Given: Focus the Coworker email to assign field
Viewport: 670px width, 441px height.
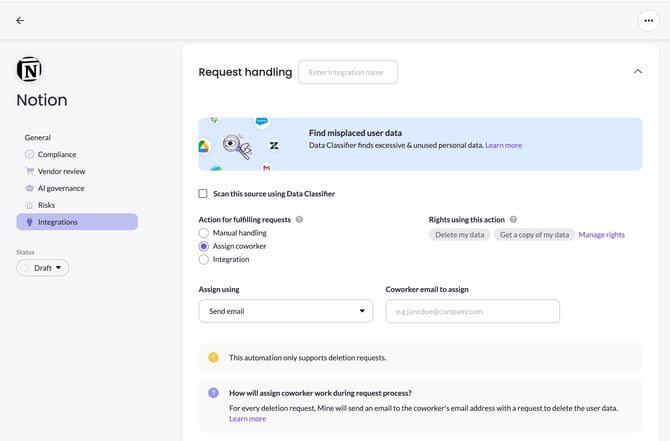Looking at the screenshot, I should [473, 312].
